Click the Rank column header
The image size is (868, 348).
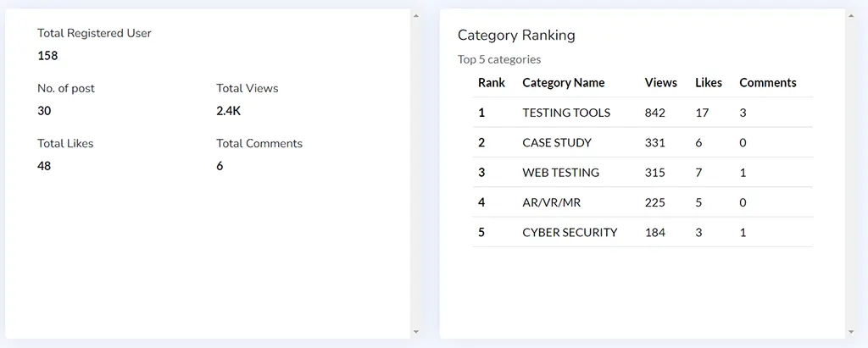click(x=492, y=82)
